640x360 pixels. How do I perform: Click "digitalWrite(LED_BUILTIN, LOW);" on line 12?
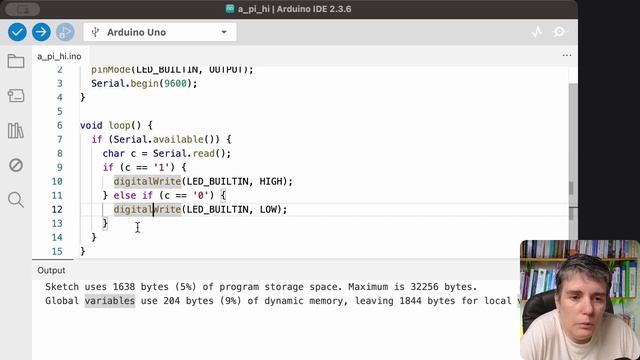point(200,209)
